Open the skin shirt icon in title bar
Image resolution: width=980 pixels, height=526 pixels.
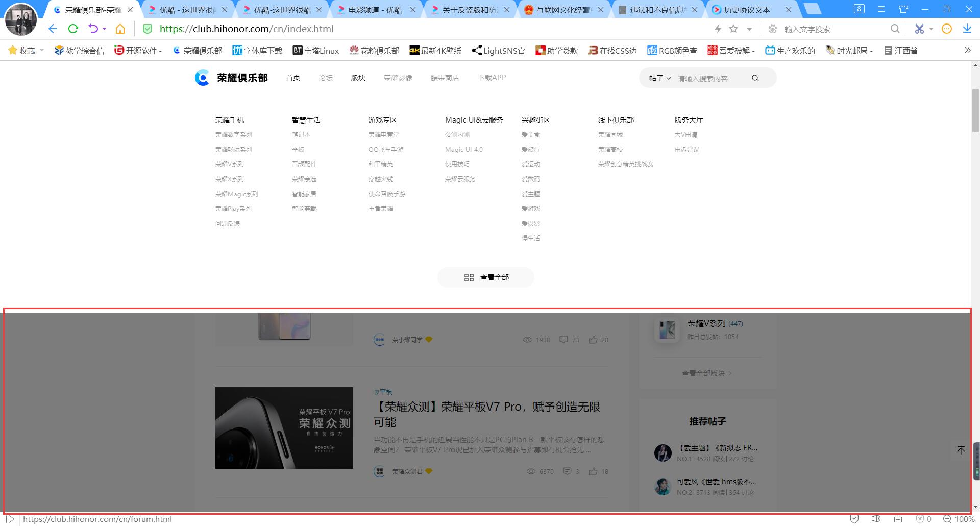(x=903, y=9)
